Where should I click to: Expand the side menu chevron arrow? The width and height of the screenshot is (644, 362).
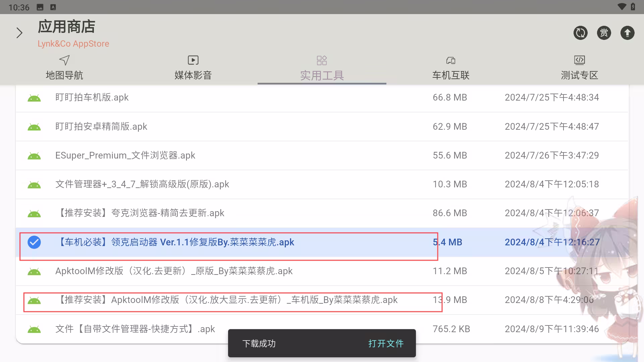point(19,33)
